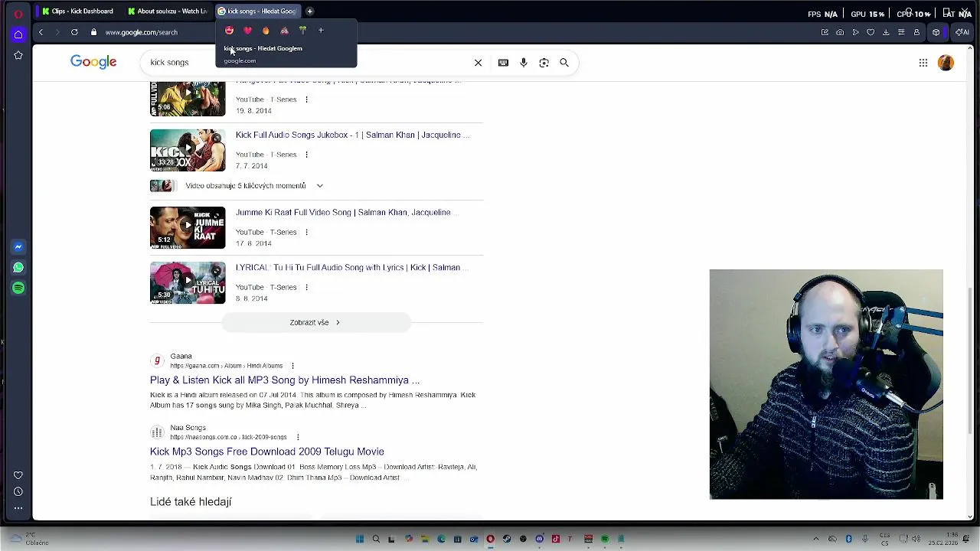
Task: React to tab with heart-eyes emoji
Action: [229, 31]
